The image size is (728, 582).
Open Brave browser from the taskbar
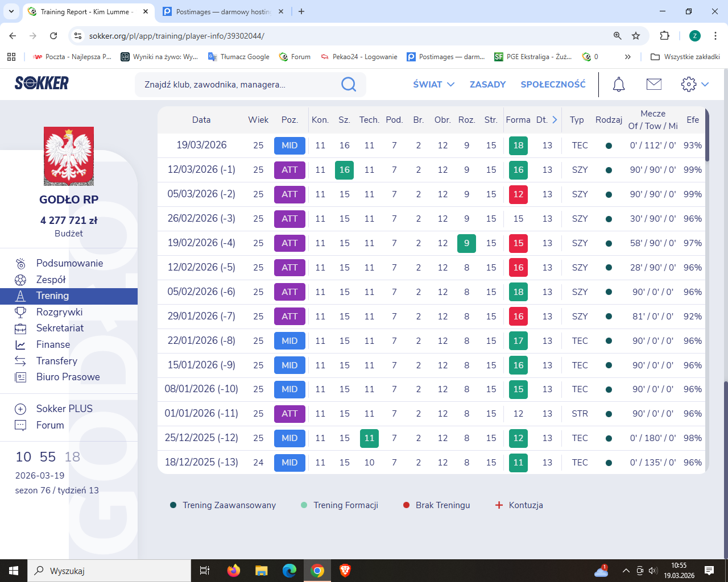pyautogui.click(x=345, y=571)
